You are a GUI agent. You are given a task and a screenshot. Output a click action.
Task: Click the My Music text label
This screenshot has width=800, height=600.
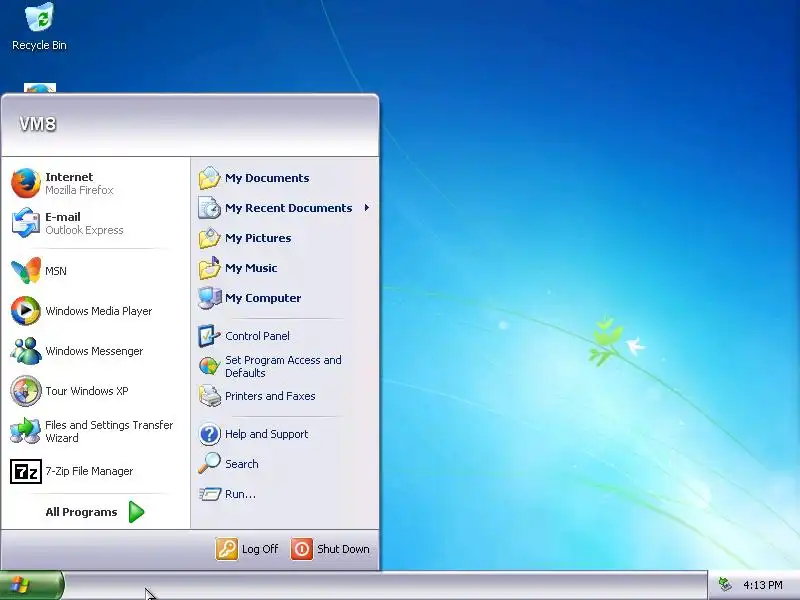(251, 268)
